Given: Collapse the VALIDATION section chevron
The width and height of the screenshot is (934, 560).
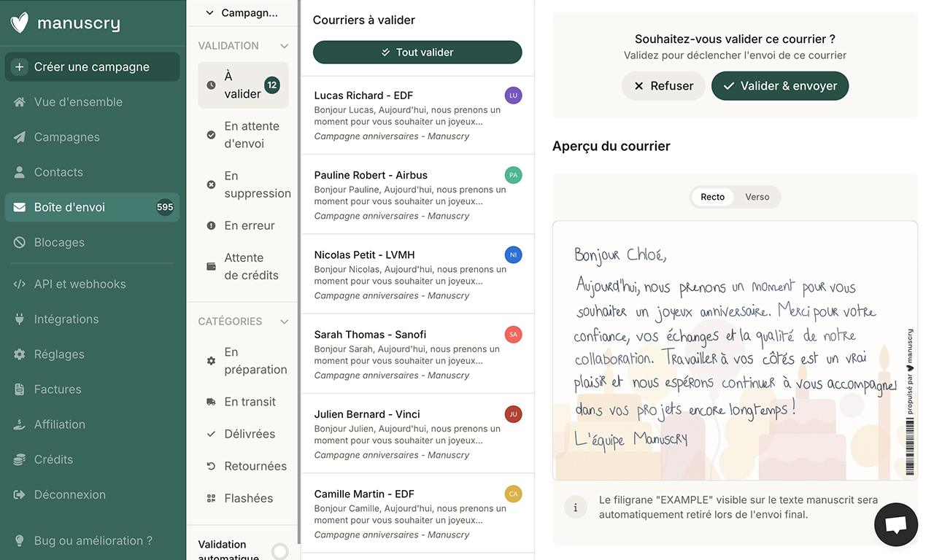Looking at the screenshot, I should tap(285, 46).
